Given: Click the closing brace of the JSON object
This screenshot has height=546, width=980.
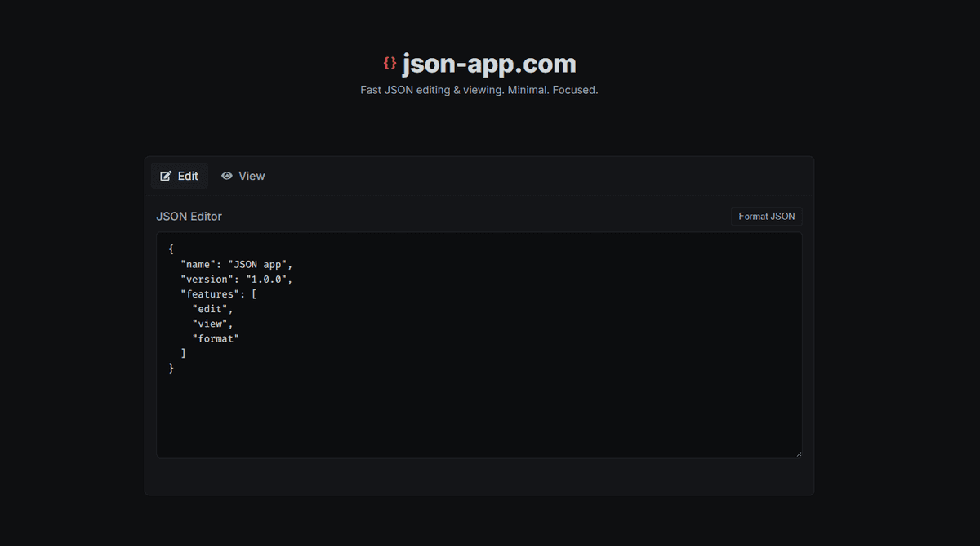Looking at the screenshot, I should click(x=171, y=367).
